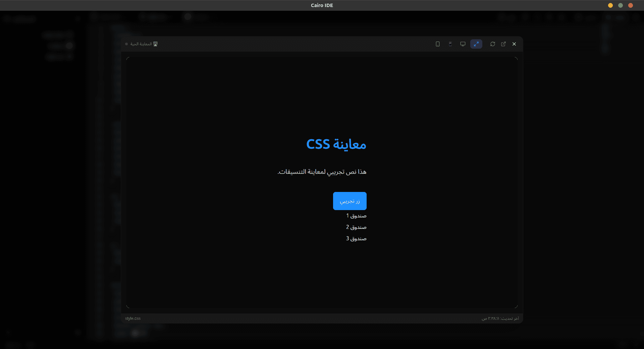Toggle the full-size expand arrows view
The image size is (644, 349).
(476, 44)
